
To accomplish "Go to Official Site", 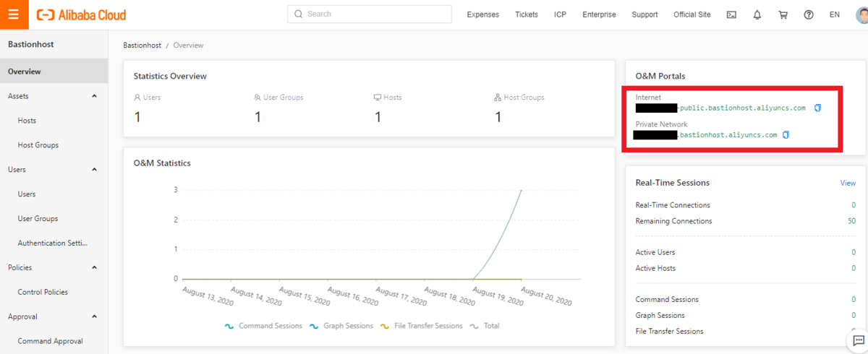I will coord(692,14).
